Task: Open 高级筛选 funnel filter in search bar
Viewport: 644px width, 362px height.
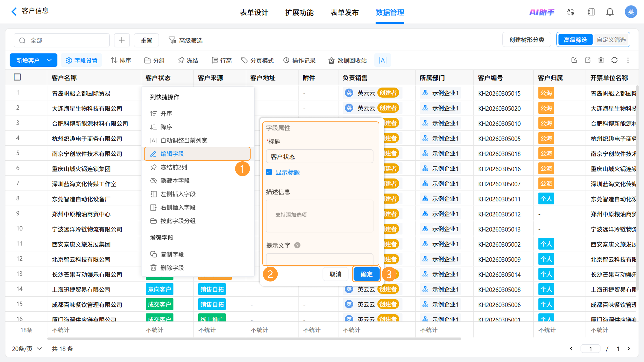Action: tap(185, 40)
